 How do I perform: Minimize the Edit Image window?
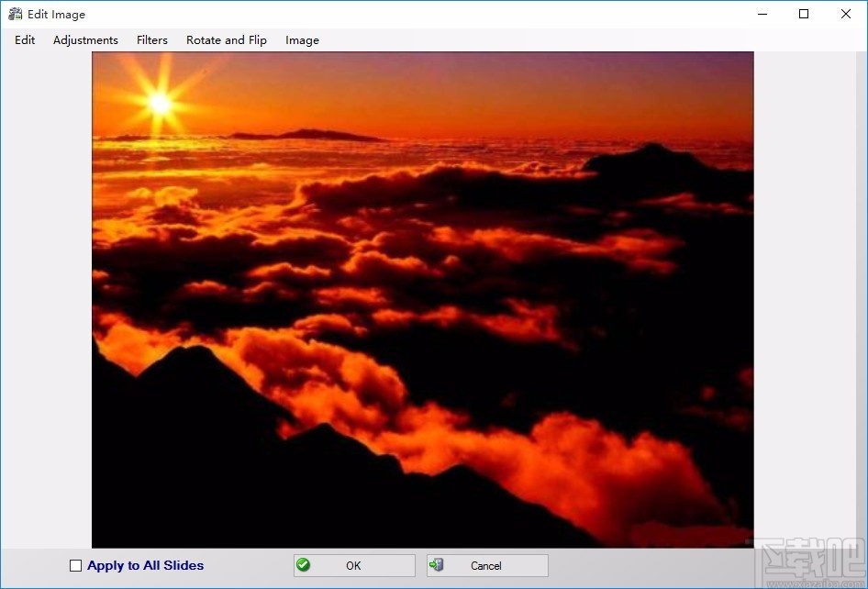click(x=762, y=14)
